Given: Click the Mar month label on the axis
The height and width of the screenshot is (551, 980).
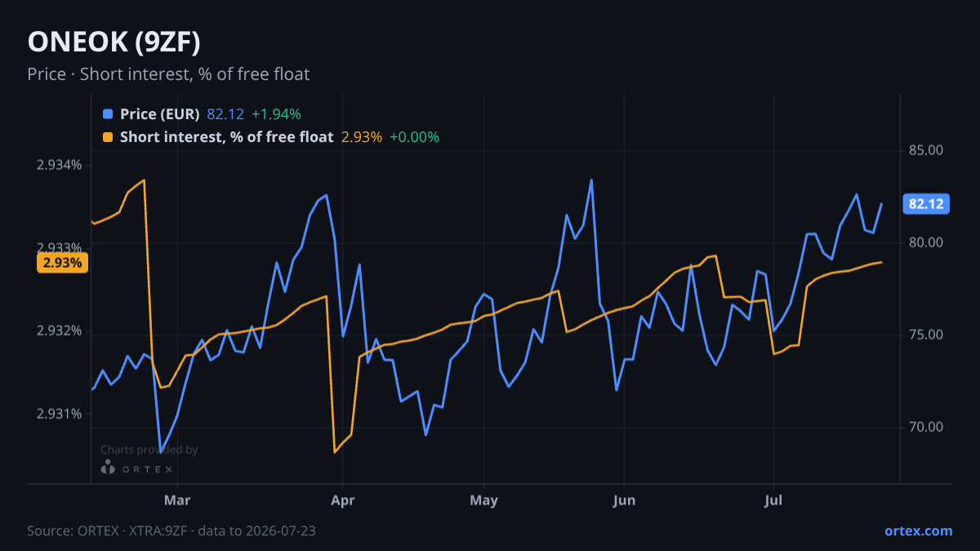Looking at the screenshot, I should tap(177, 499).
